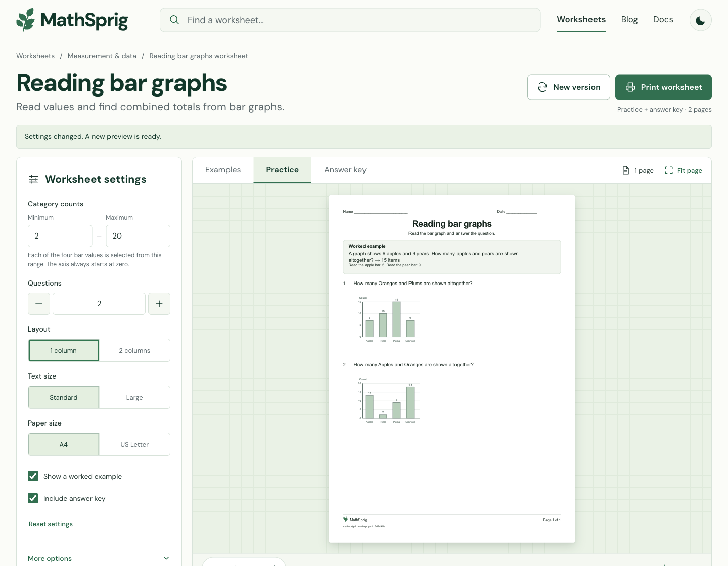The height and width of the screenshot is (566, 728).
Task: Switch to the Answer key tab
Action: pyautogui.click(x=345, y=170)
